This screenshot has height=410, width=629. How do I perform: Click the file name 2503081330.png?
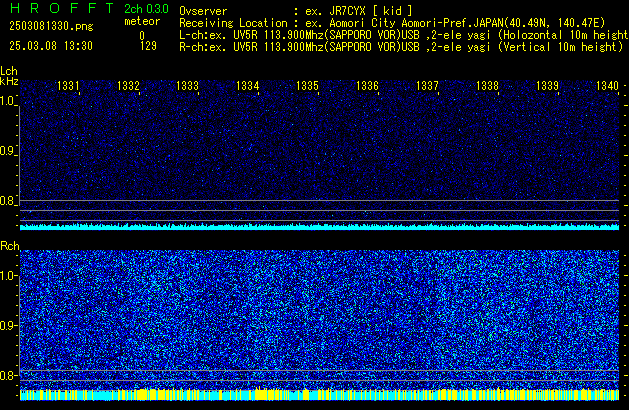pyautogui.click(x=51, y=26)
